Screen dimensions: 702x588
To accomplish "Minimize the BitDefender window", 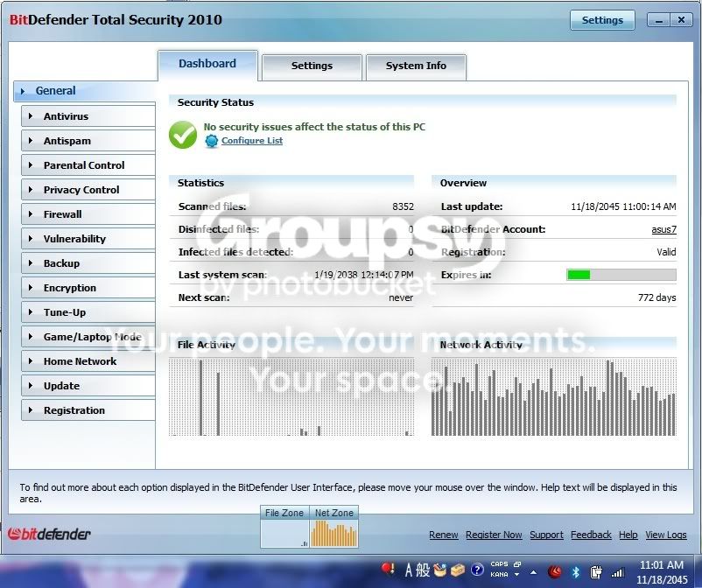I will click(x=658, y=20).
